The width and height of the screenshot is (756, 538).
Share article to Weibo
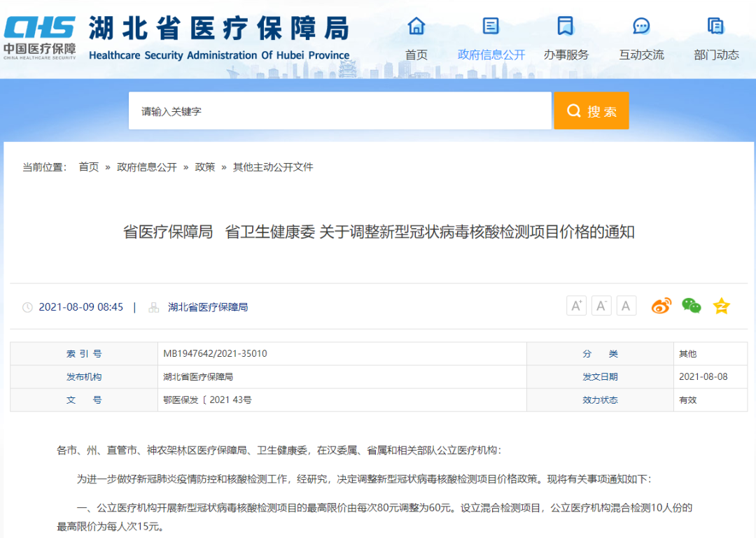(661, 306)
